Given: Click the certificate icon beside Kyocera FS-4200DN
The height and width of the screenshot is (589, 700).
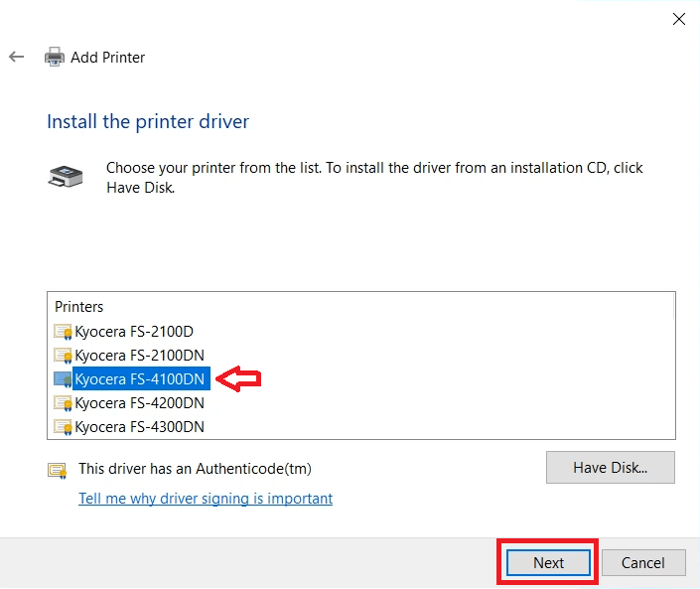Looking at the screenshot, I should point(63,403).
